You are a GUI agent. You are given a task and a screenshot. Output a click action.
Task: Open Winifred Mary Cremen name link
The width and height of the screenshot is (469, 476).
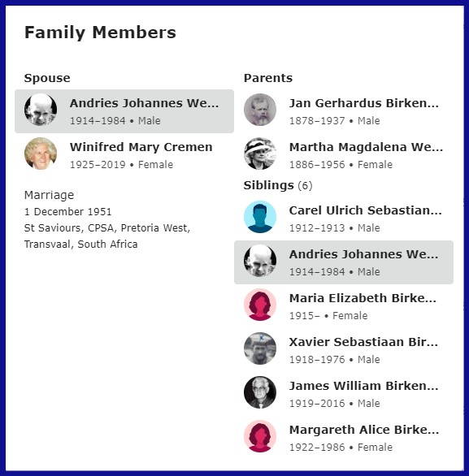pos(141,147)
